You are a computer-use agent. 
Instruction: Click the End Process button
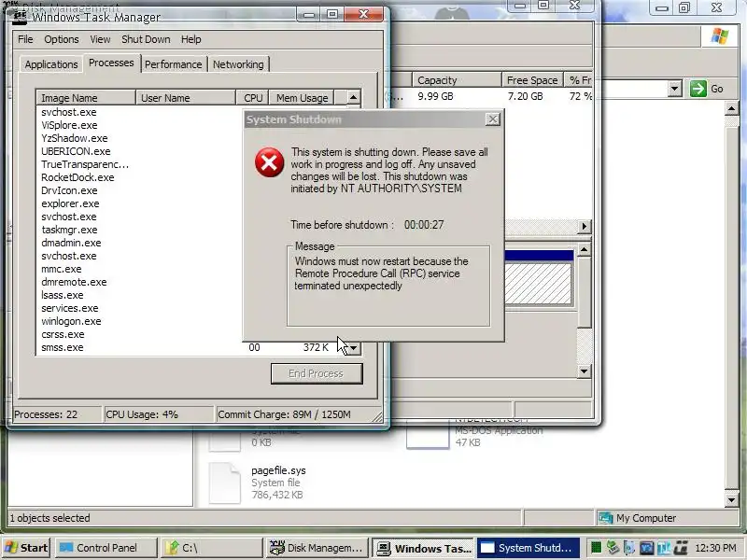coord(317,374)
